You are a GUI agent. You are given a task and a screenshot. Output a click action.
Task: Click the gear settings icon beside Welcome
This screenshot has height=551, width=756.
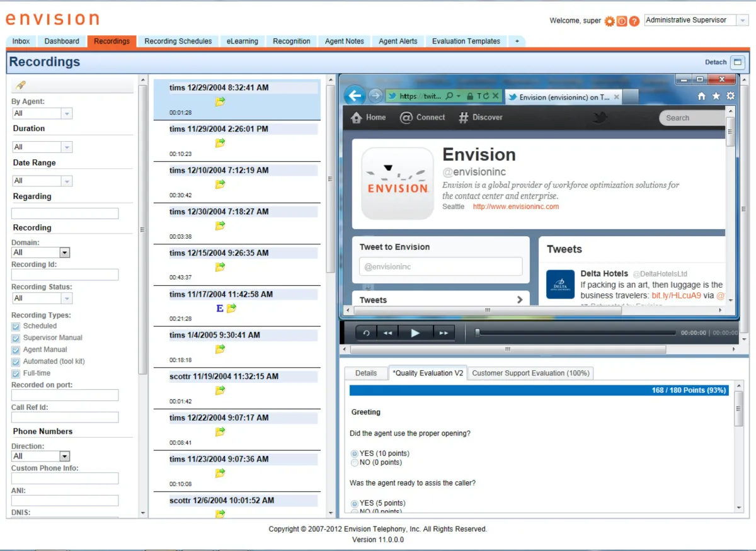coord(609,21)
